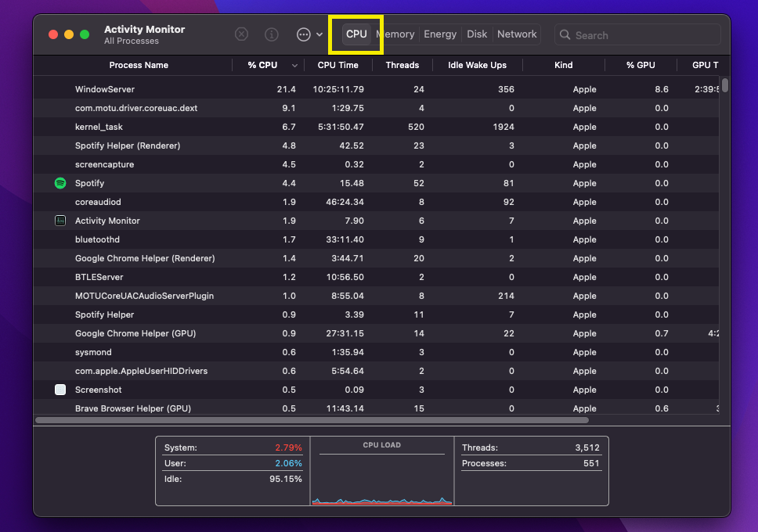This screenshot has width=758, height=532.
Task: Click the vertical scrollbar of the process list
Action: pyautogui.click(x=724, y=85)
